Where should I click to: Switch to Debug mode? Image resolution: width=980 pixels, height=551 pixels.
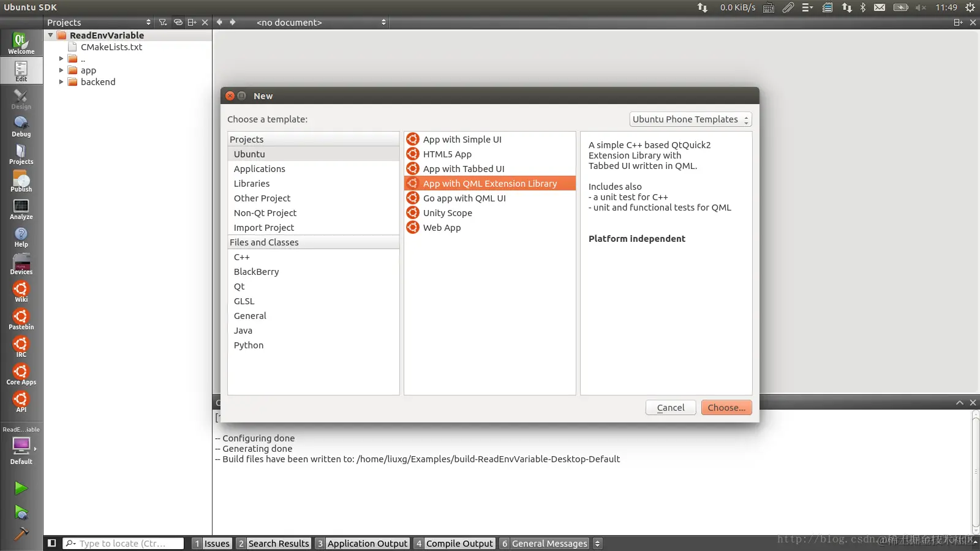click(x=21, y=127)
